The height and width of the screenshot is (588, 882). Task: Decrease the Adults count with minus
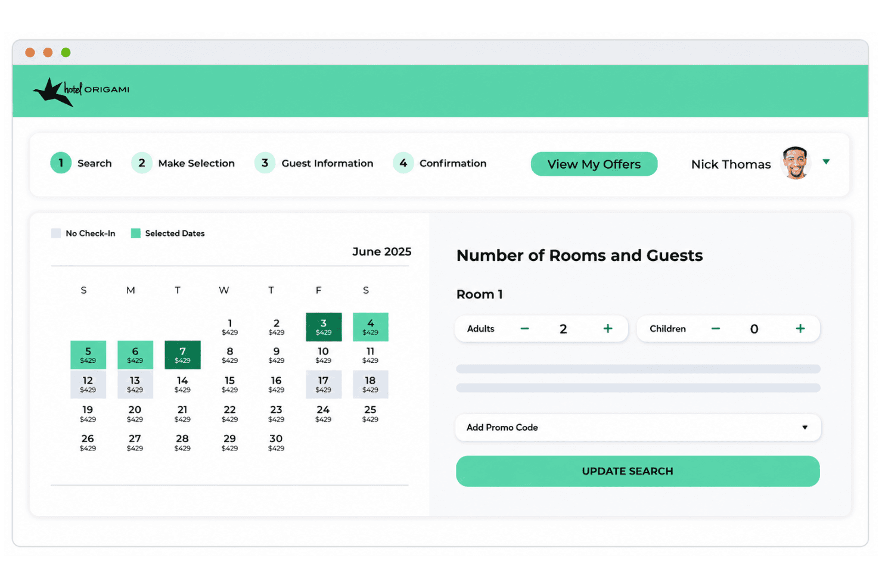click(x=524, y=329)
